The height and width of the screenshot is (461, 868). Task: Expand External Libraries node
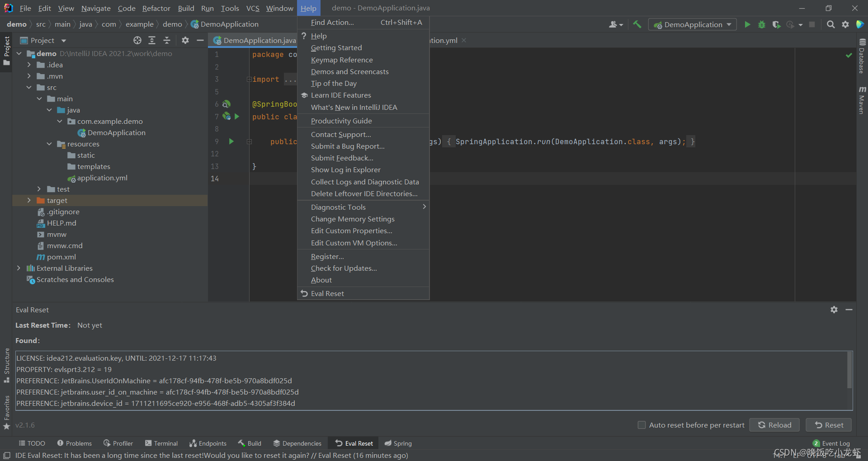click(x=19, y=268)
